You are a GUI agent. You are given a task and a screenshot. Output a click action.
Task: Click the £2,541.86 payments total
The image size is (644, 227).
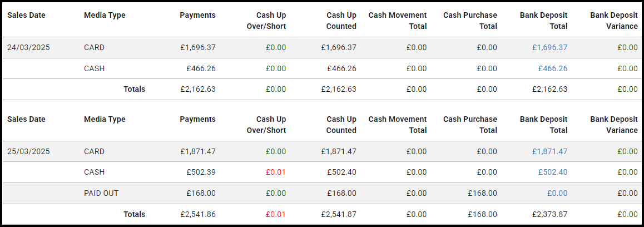click(198, 214)
